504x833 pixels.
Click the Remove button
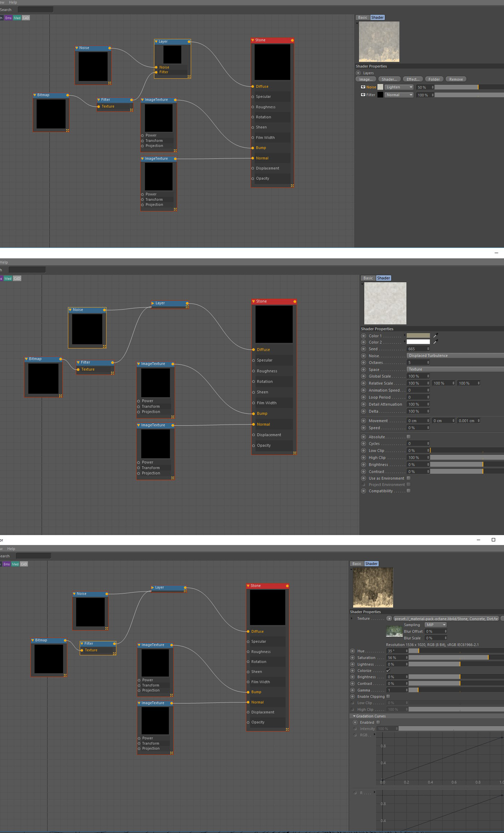(456, 79)
